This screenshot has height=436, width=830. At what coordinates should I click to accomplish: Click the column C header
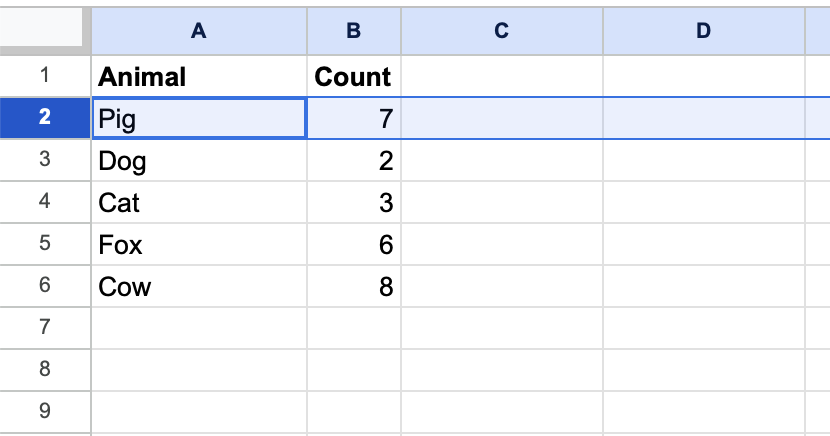[x=501, y=31]
